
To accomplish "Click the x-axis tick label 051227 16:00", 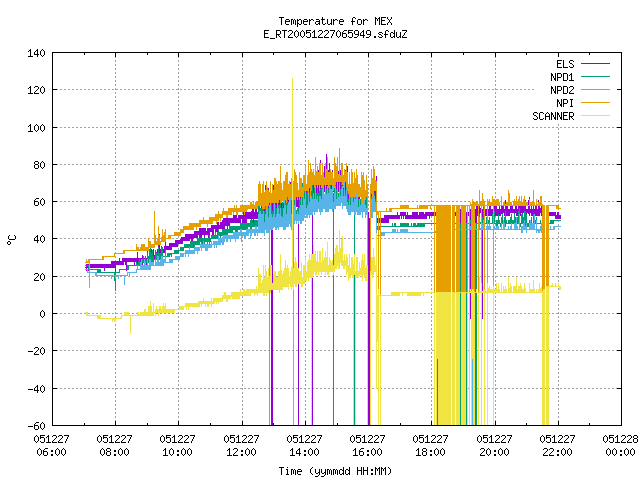I will 367,446.
